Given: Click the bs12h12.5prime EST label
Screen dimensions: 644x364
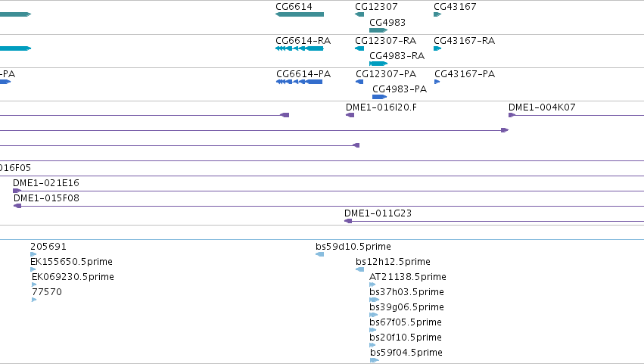Looking at the screenshot, I should 393,262.
